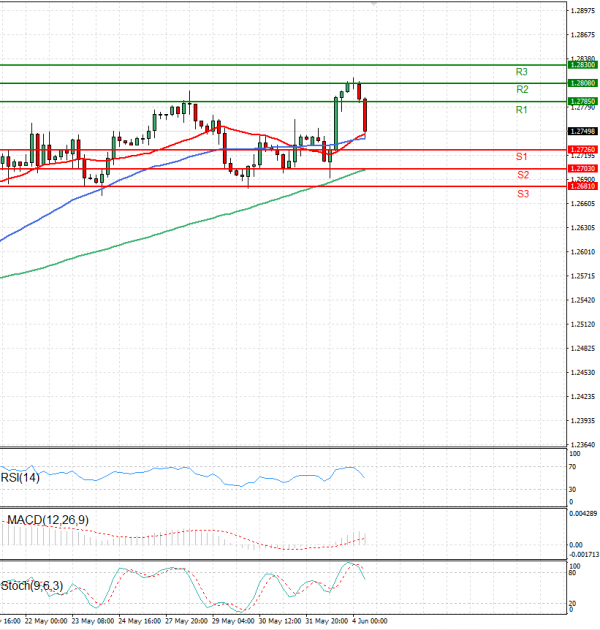Click the R2 resistance label
This screenshot has width=600, height=630.
click(x=522, y=89)
